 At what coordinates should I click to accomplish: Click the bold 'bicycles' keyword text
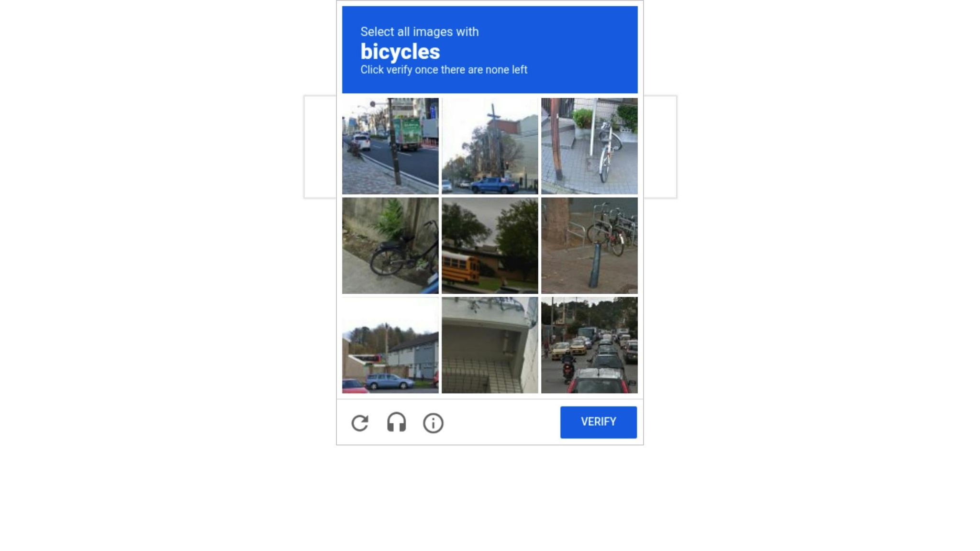click(400, 52)
